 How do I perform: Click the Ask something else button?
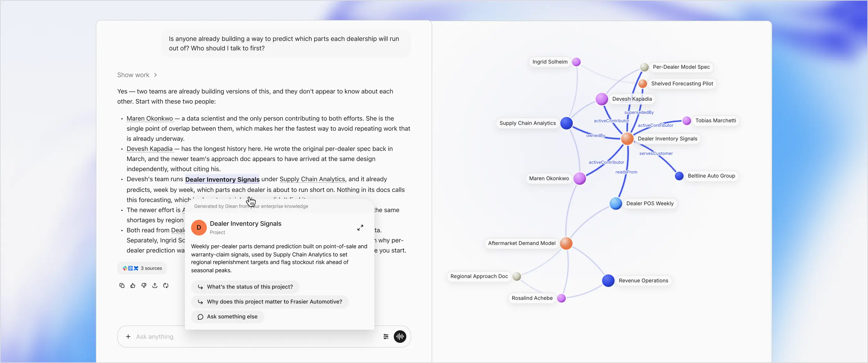click(x=227, y=317)
